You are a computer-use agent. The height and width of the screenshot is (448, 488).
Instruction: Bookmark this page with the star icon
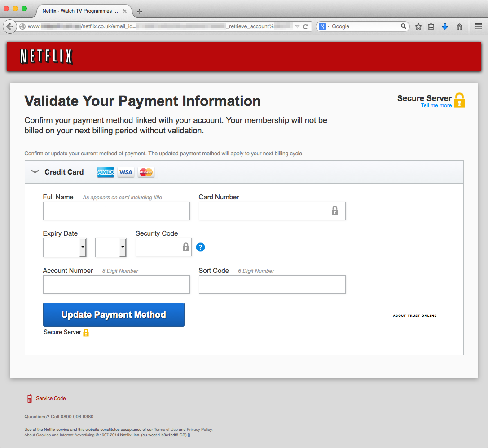pyautogui.click(x=418, y=26)
